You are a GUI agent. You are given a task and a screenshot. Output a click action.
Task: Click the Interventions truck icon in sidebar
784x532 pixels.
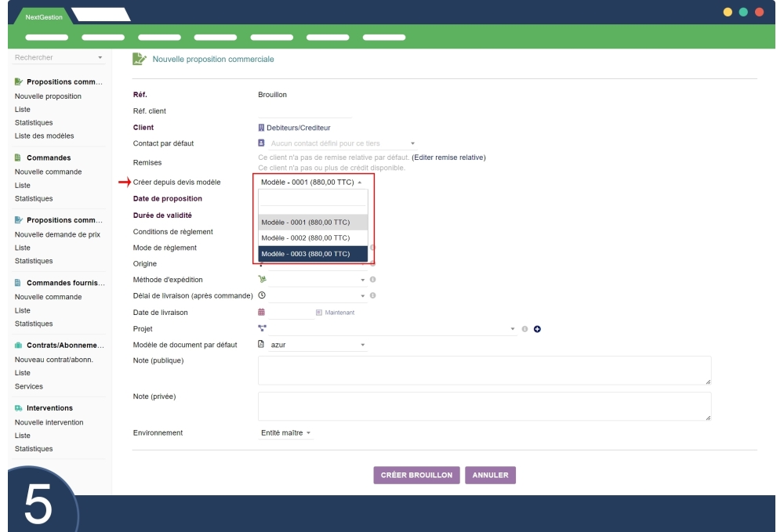point(19,408)
